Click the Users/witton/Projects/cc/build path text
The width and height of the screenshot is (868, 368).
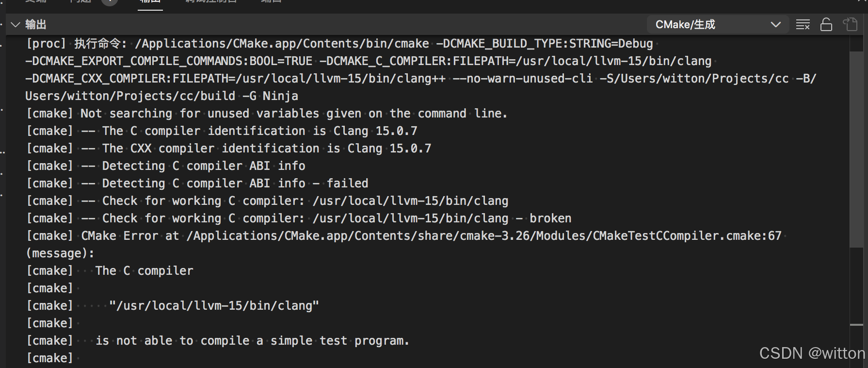pyautogui.click(x=130, y=96)
